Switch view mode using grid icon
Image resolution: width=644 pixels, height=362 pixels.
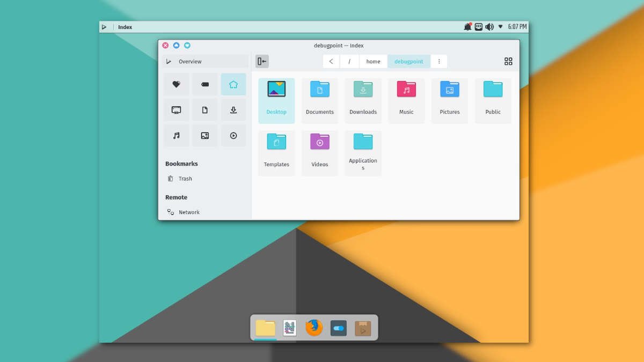508,61
